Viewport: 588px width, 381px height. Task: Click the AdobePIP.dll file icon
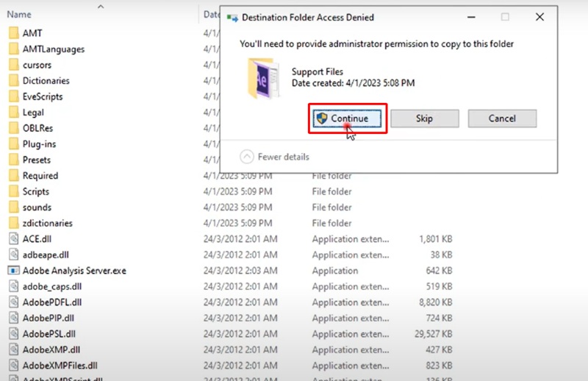(14, 318)
